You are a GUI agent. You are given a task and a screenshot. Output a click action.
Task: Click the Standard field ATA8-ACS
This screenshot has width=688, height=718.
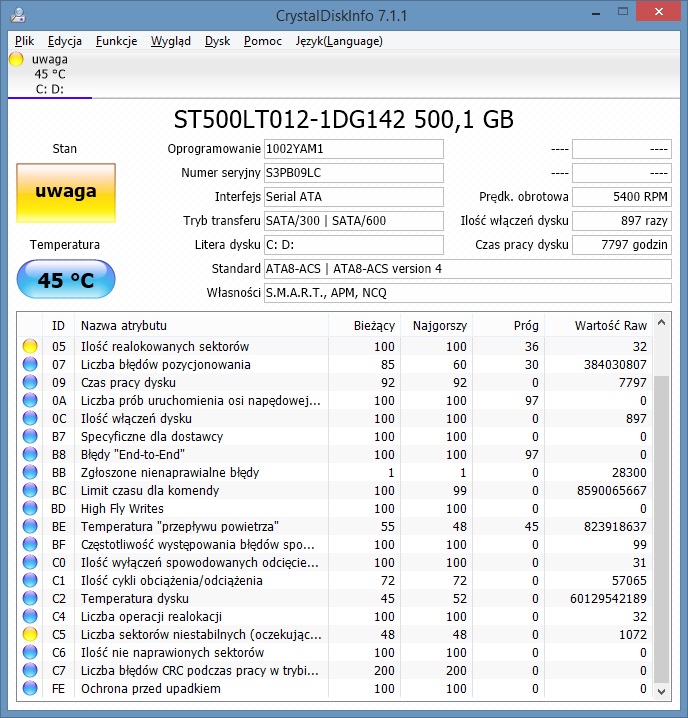tap(468, 269)
